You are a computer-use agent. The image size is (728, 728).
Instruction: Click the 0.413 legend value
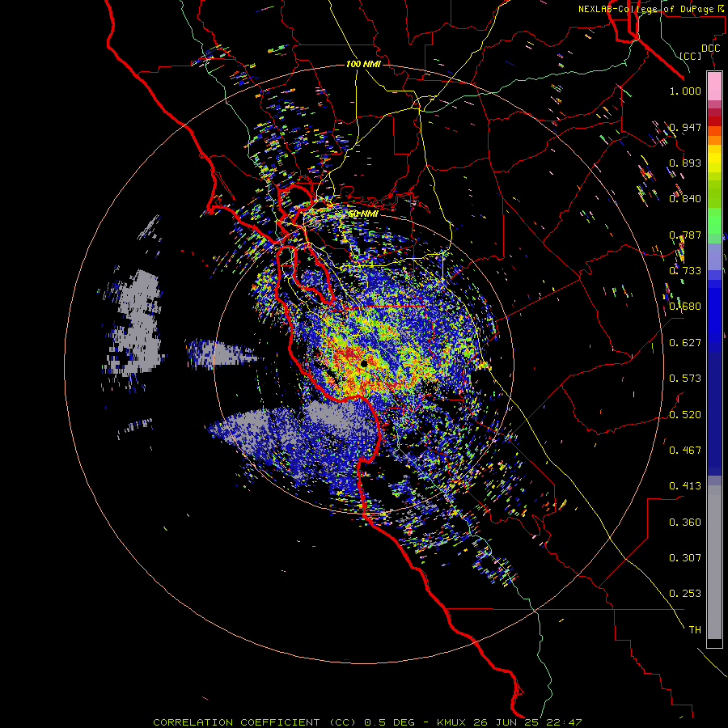(685, 485)
